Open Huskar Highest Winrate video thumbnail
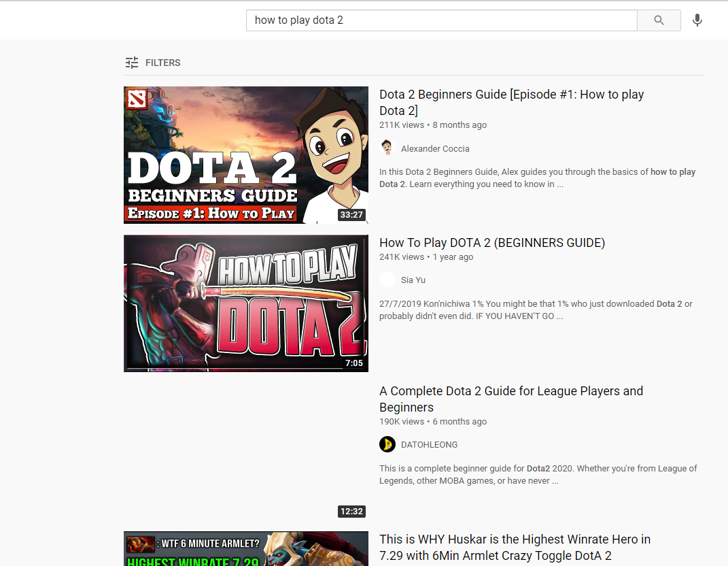This screenshot has height=566, width=728. pyautogui.click(x=246, y=549)
